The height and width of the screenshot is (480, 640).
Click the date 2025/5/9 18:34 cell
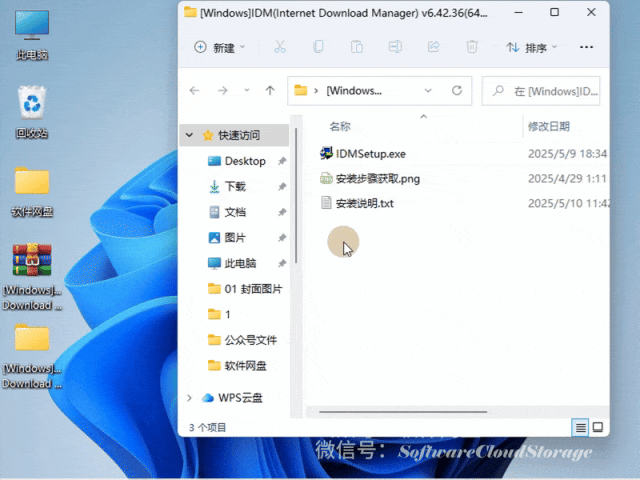coord(567,154)
